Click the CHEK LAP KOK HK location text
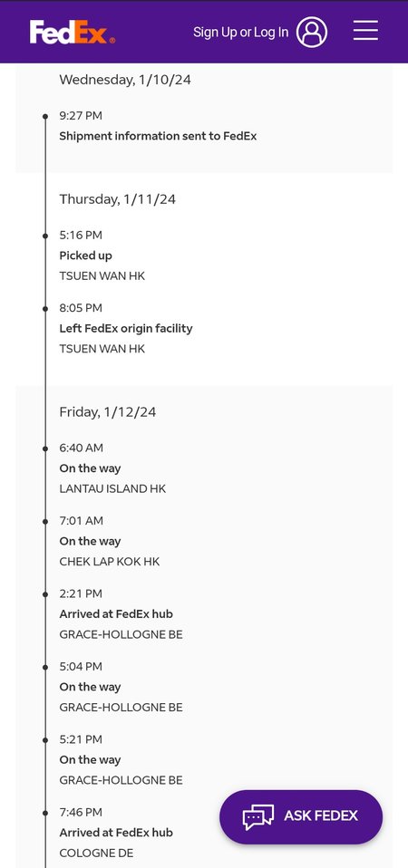 pyautogui.click(x=109, y=562)
